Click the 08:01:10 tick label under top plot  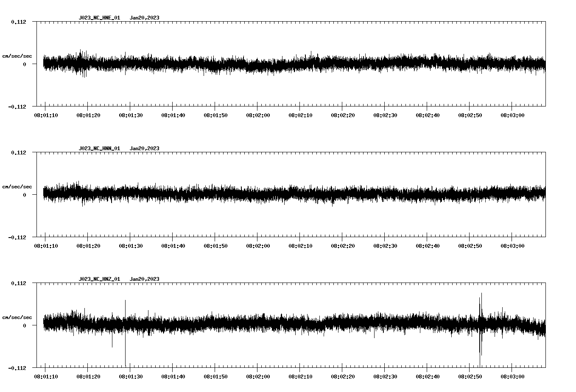[46, 115]
